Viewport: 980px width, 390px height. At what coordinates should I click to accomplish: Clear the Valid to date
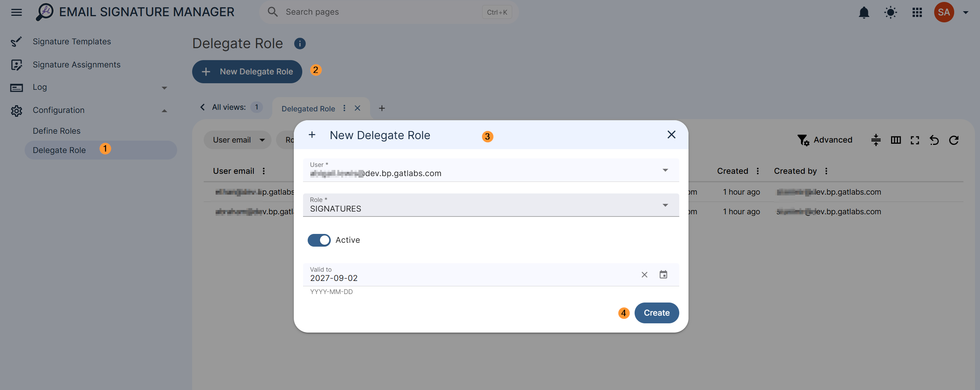(x=644, y=274)
